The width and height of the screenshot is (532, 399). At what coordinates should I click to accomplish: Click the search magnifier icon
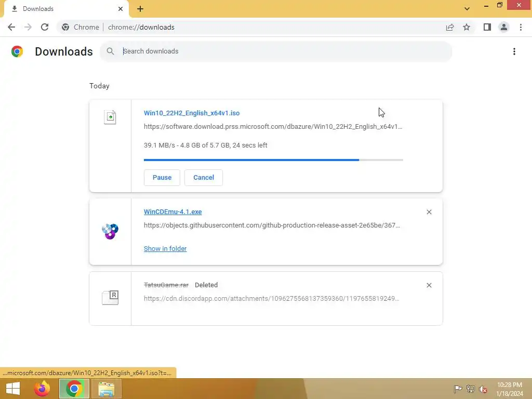pos(110,51)
